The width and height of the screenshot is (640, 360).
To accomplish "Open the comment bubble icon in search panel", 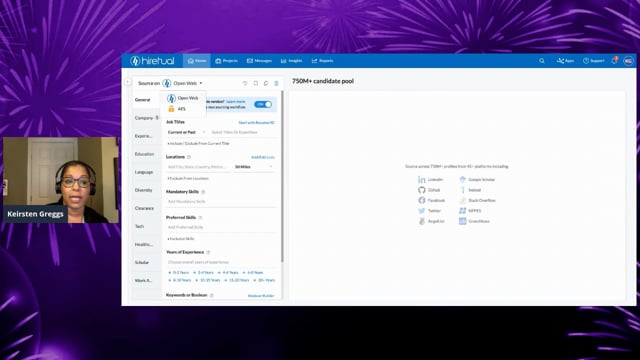I will 266,83.
